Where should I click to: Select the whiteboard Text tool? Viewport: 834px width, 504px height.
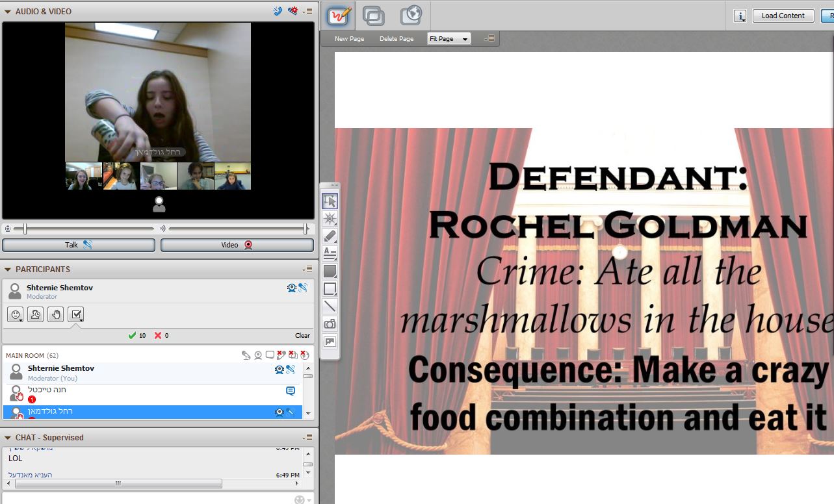pos(330,254)
